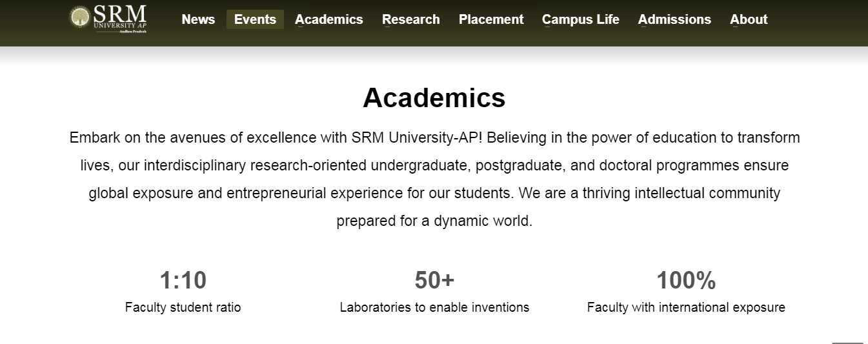Open the News menu item
The height and width of the screenshot is (344, 868).
coord(198,19)
